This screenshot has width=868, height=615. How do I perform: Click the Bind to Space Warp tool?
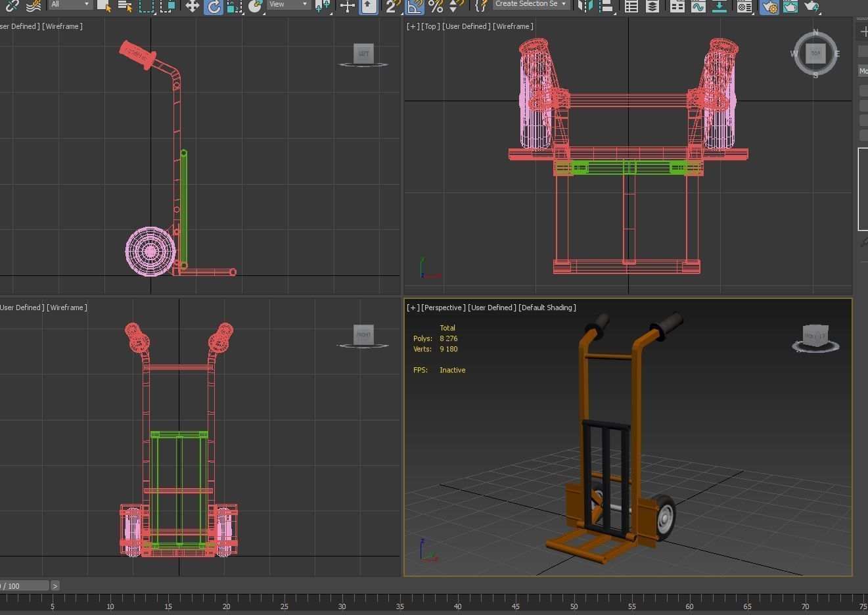(x=33, y=6)
